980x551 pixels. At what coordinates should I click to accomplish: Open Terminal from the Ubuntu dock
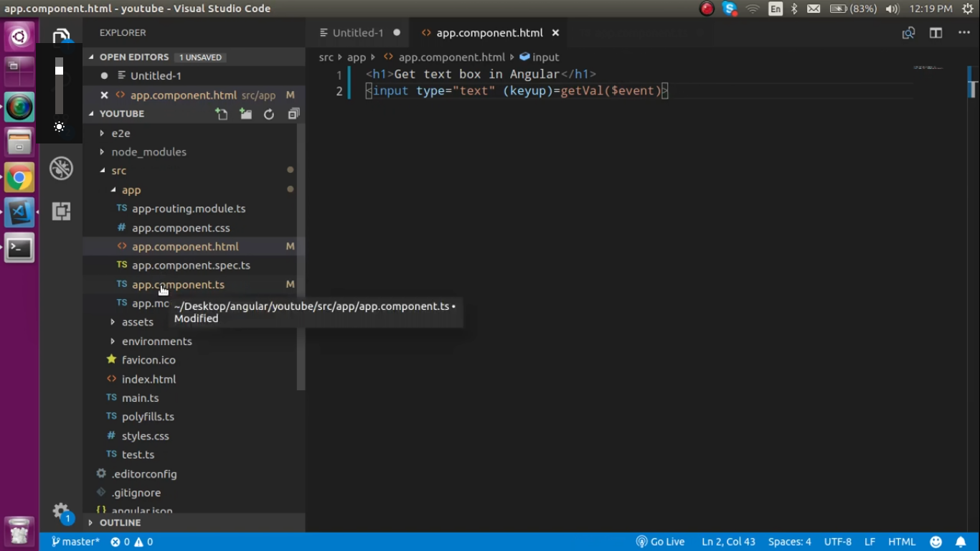[19, 248]
